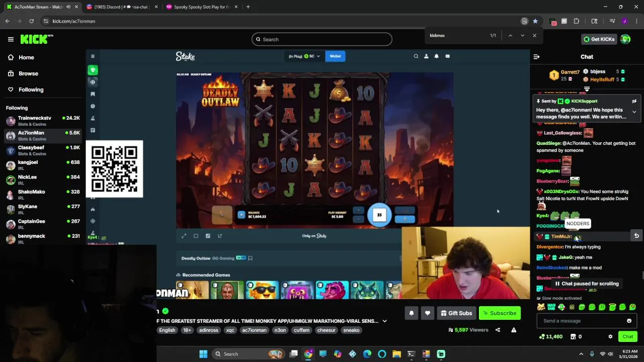The height and width of the screenshot is (362, 644).
Task: Open a new Chrome tab
Action: [x=248, y=7]
